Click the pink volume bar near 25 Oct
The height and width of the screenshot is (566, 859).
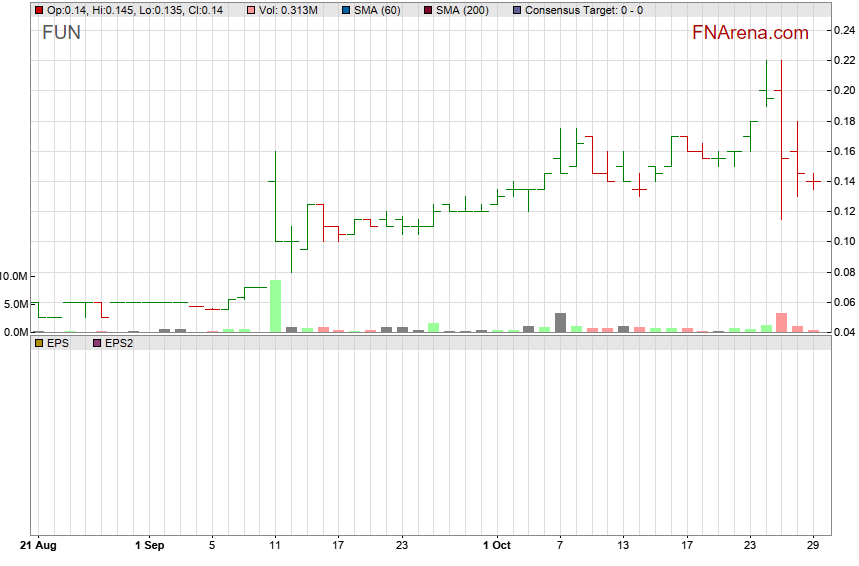[x=781, y=322]
